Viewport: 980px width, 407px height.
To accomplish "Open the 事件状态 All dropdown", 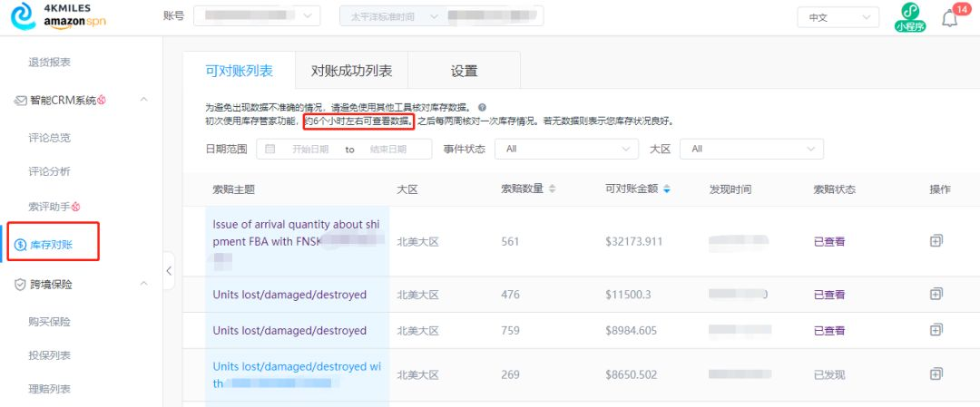I will point(568,149).
